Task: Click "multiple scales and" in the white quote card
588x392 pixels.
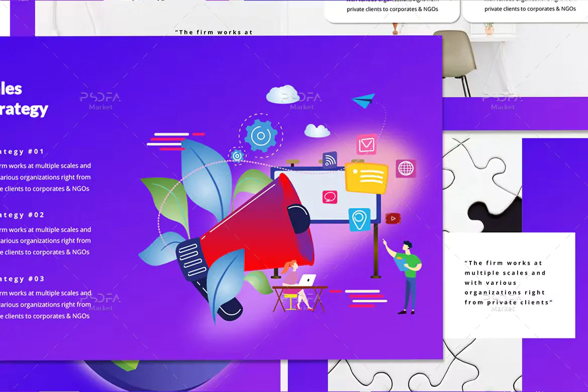Action: click(x=505, y=273)
